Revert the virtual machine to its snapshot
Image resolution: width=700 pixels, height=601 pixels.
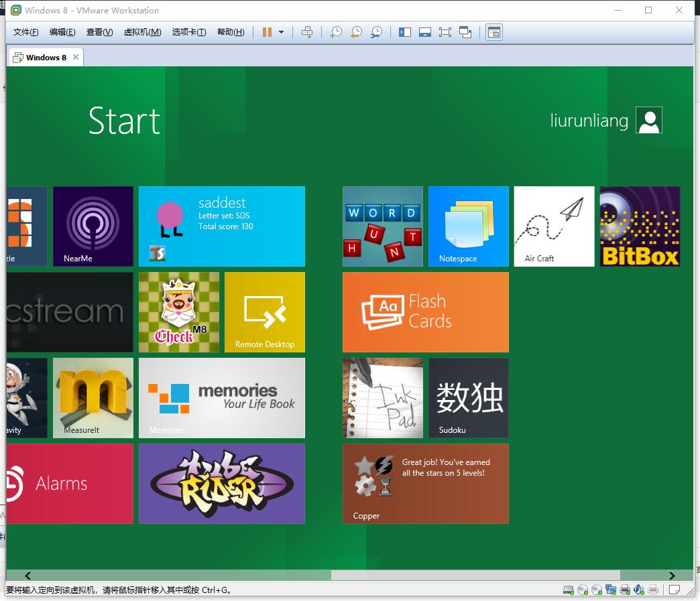pyautogui.click(x=356, y=32)
